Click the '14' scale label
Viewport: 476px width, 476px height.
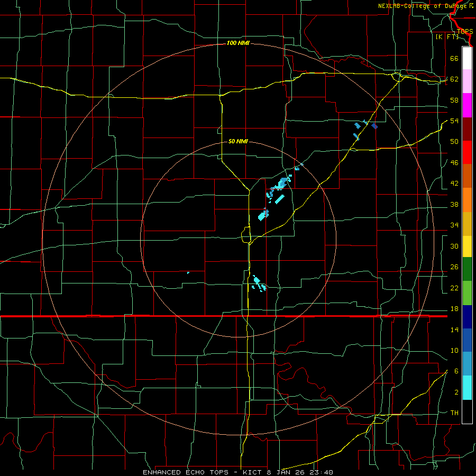point(454,329)
